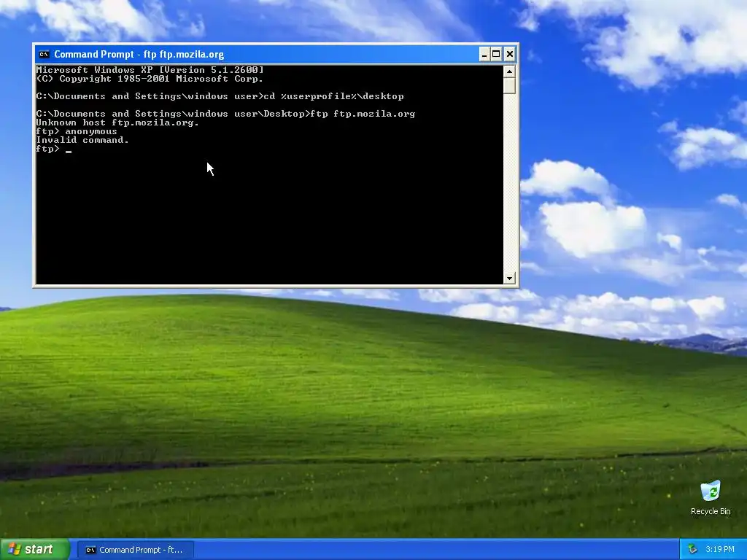Click the Microsoft Windows XP version line
747x560 pixels.
(150, 70)
